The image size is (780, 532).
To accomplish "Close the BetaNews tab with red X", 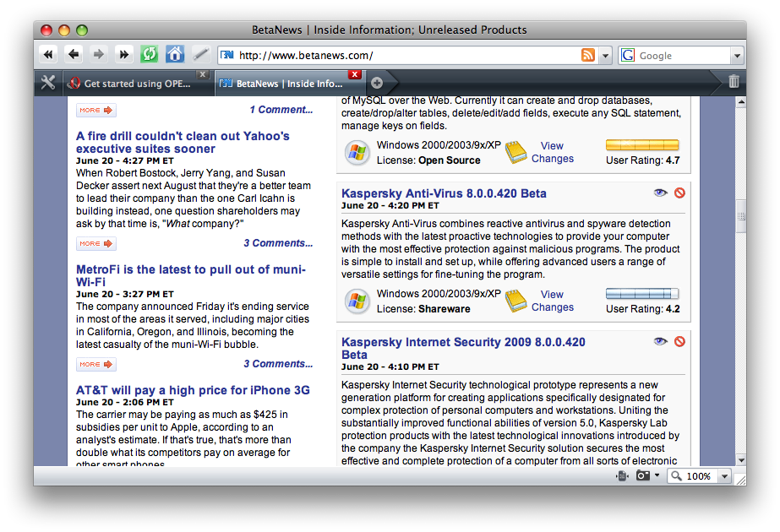I will (355, 74).
